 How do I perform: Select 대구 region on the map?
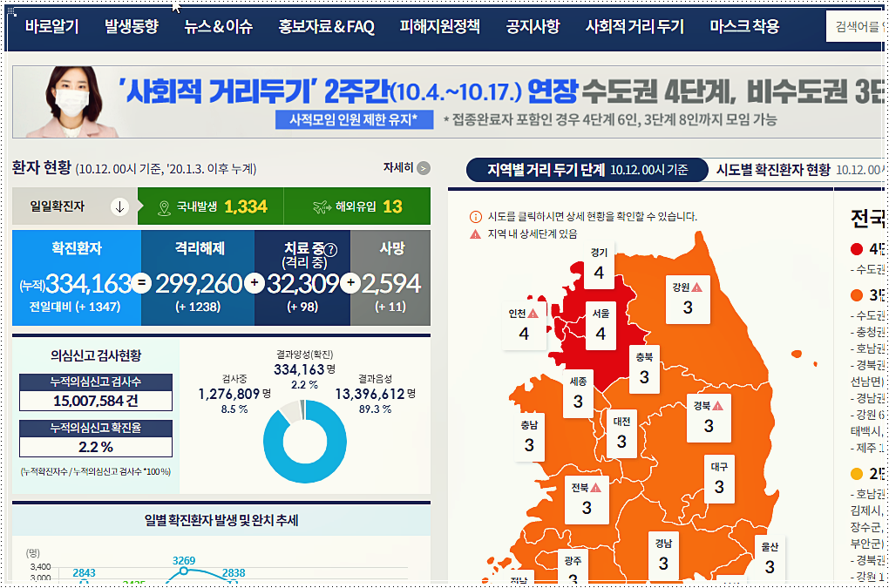coord(719,480)
